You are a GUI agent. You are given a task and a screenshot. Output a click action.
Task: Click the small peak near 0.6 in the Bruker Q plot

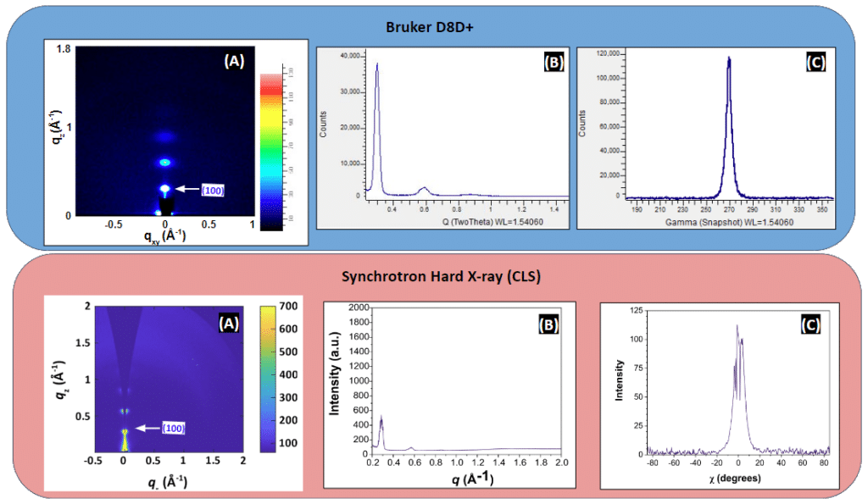[424, 191]
